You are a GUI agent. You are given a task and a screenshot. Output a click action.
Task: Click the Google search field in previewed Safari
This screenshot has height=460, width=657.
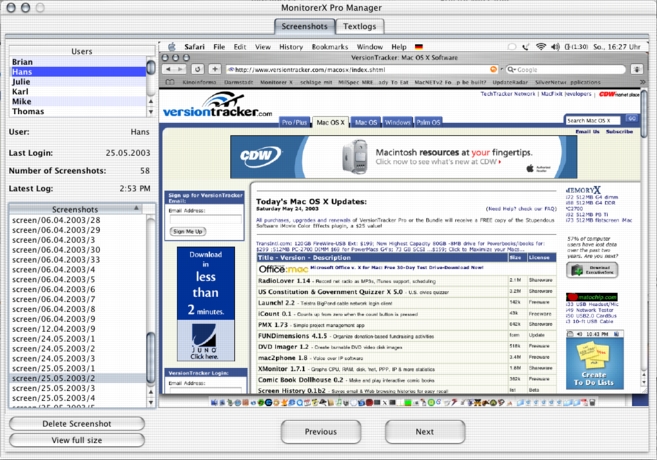[566, 70]
